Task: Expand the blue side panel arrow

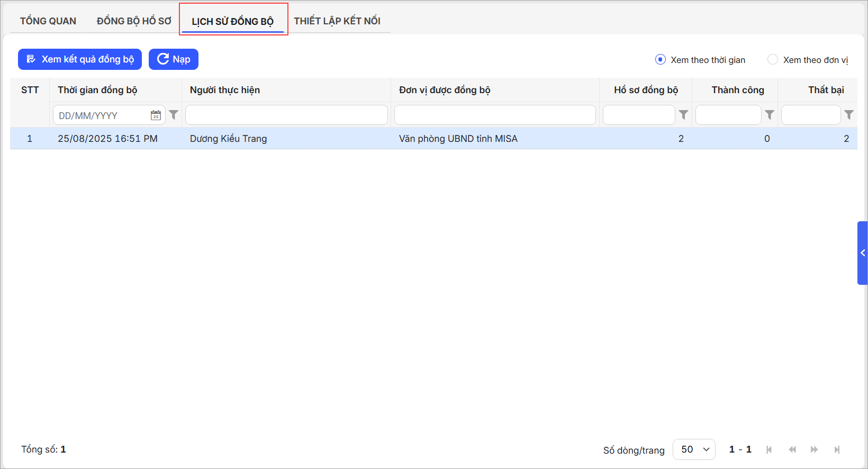Action: point(863,253)
